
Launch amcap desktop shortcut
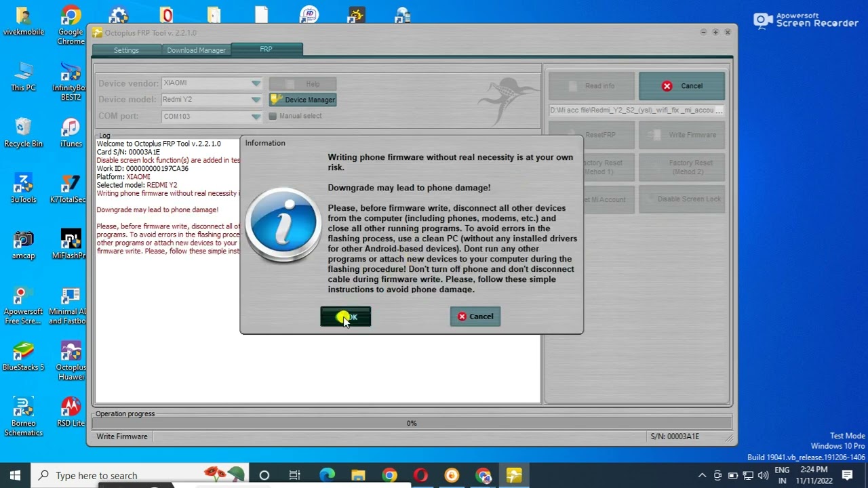tap(23, 245)
